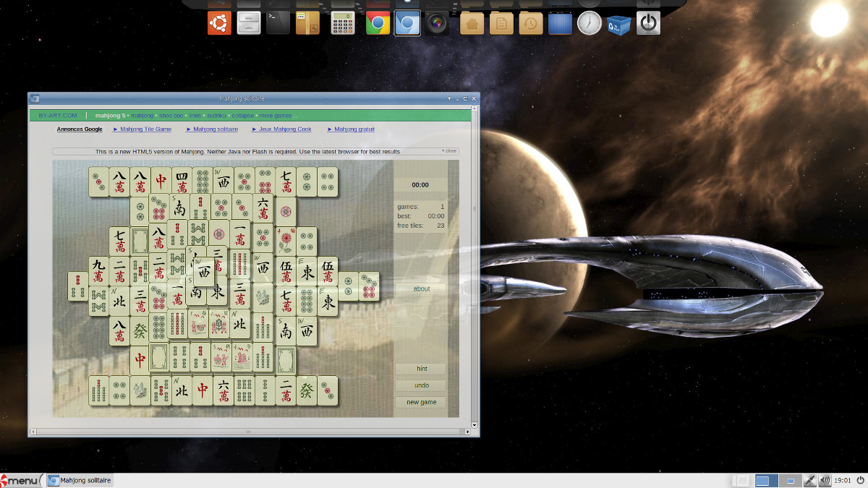868x488 pixels.
Task: Click the horizontal scrollbar left arrow
Action: [32, 432]
